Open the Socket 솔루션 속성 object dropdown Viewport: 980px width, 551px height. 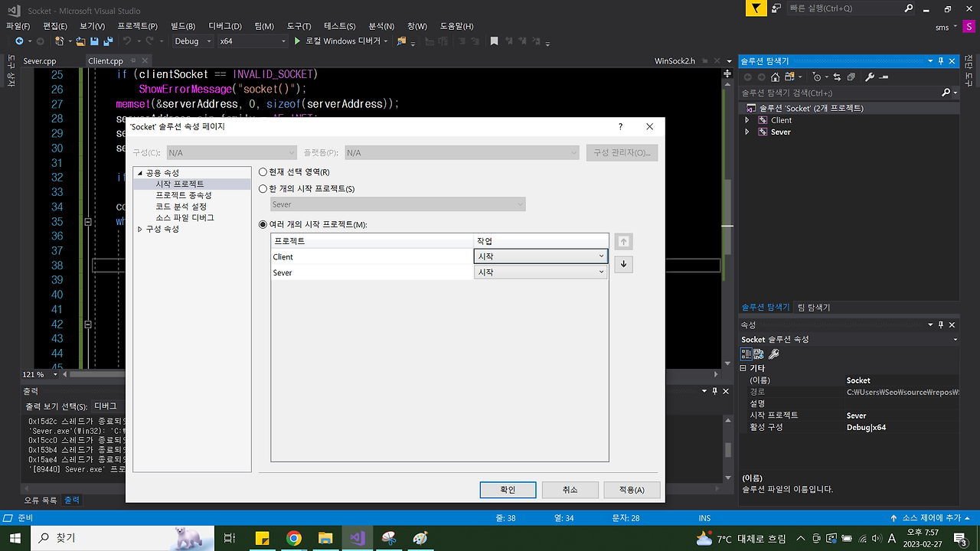(x=955, y=339)
